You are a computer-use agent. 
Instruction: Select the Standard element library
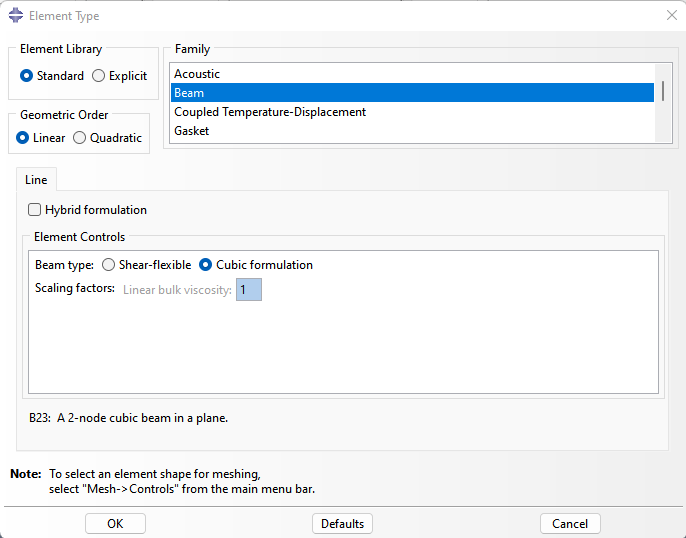(x=52, y=76)
